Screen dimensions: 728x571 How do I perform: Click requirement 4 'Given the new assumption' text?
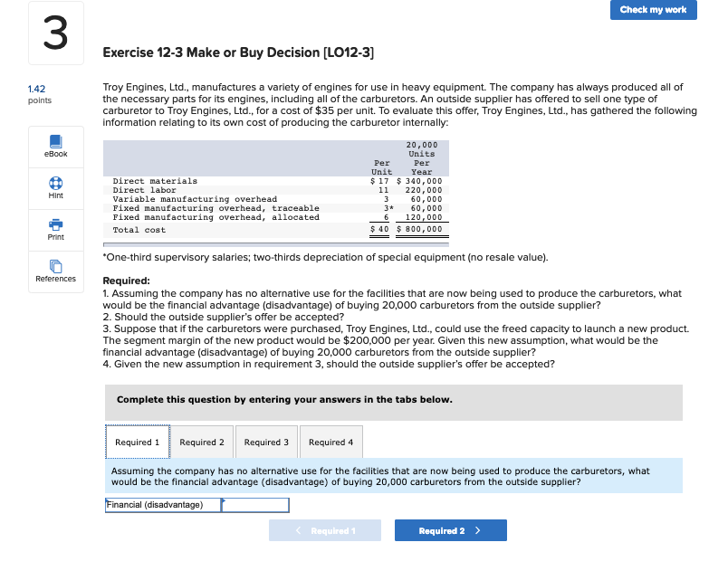[x=329, y=364]
